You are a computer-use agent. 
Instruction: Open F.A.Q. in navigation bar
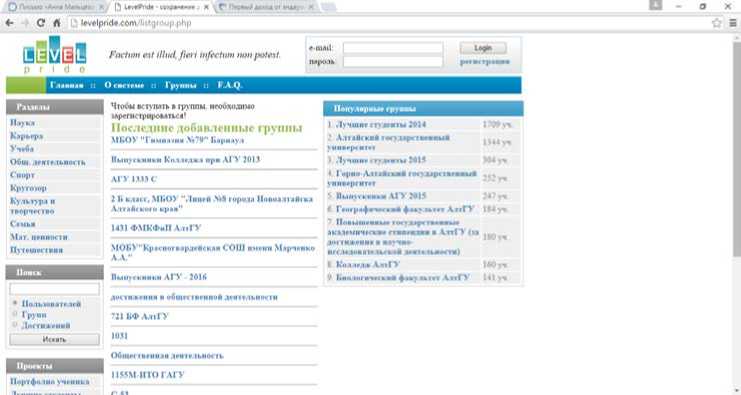coord(230,86)
